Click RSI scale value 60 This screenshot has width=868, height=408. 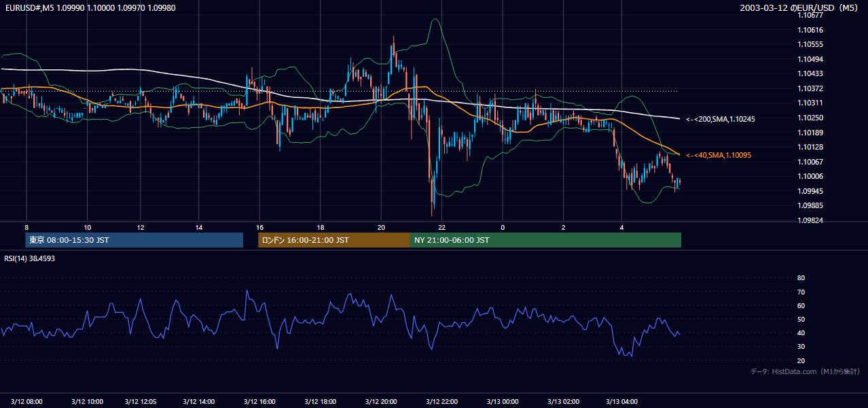[801, 305]
